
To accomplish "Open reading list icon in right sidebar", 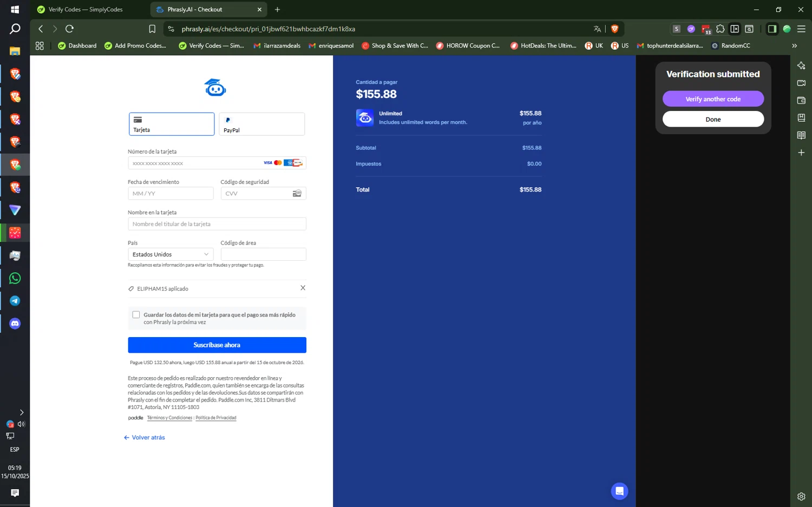I will [801, 135].
